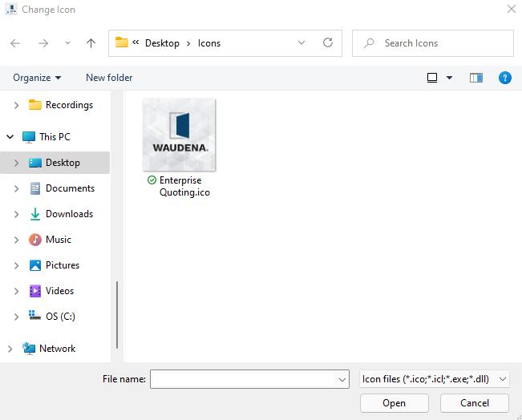Refresh the Icons folder view
The height and width of the screenshot is (420, 522).
[328, 42]
